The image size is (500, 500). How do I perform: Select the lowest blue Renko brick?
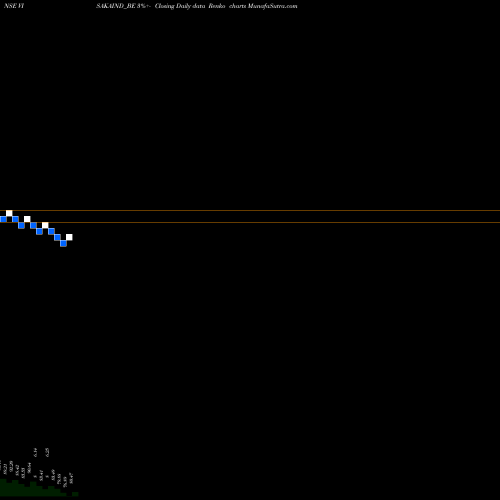tap(63, 244)
